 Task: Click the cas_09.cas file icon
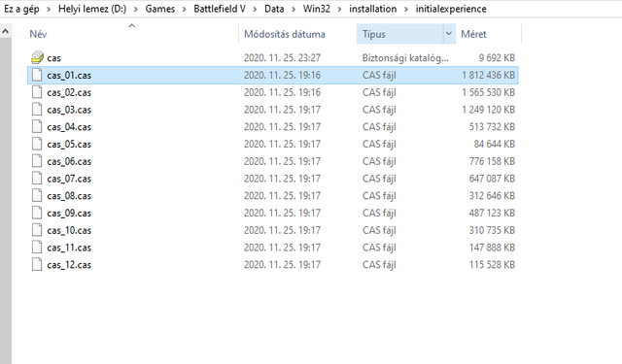click(37, 213)
